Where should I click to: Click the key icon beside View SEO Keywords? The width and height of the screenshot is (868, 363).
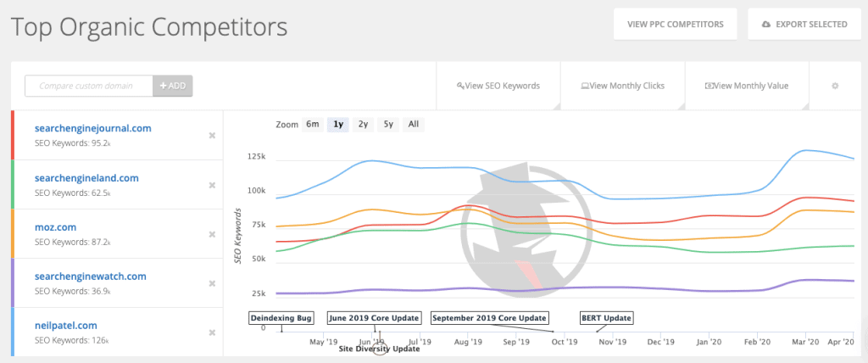(x=459, y=86)
